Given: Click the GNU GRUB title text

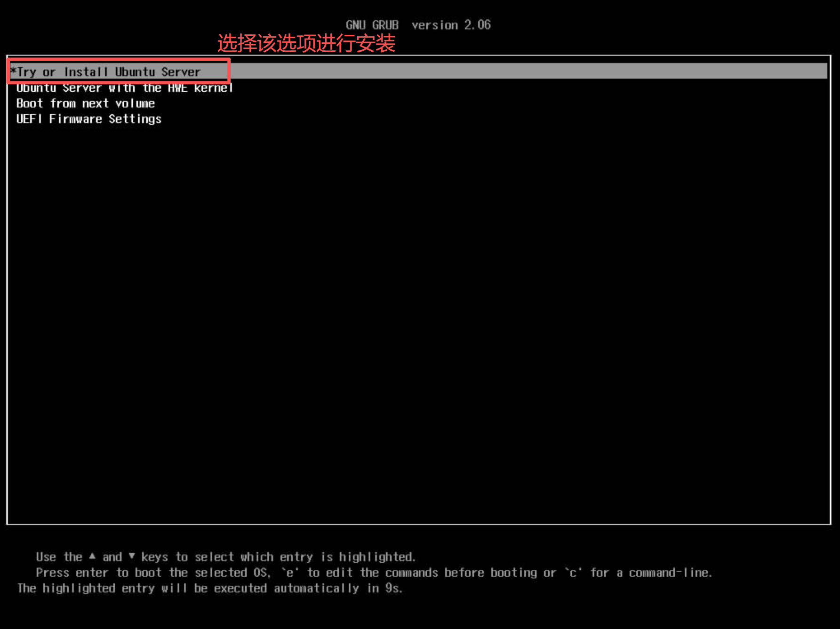Looking at the screenshot, I should [372, 25].
